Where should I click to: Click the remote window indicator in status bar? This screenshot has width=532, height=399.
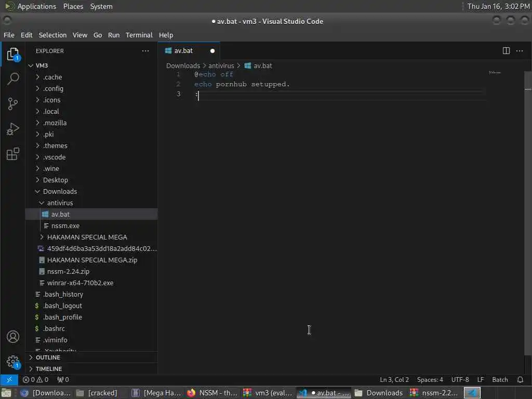[9, 380]
